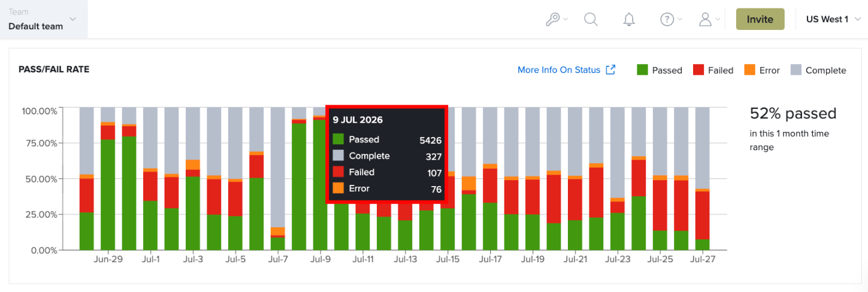Toggle the Error legend series
The height and width of the screenshot is (292, 868).
(x=761, y=70)
